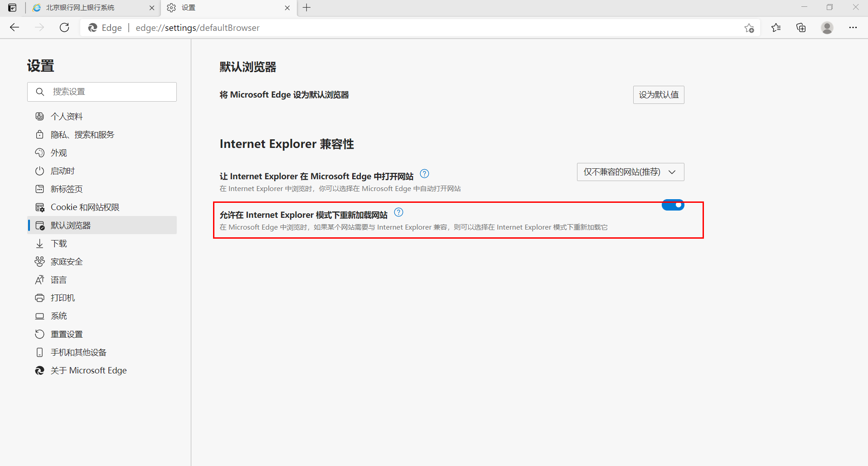Open 系统 settings section
The image size is (868, 466).
[x=102, y=316]
